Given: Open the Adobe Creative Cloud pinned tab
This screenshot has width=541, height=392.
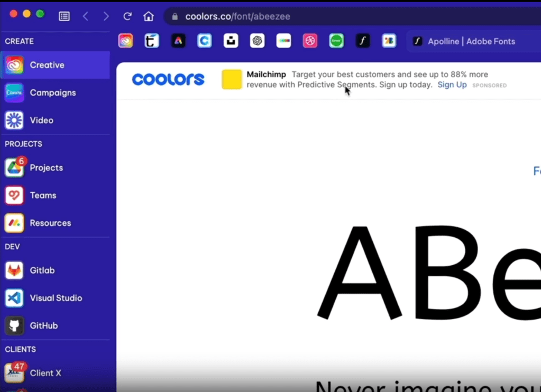Looking at the screenshot, I should (x=125, y=41).
